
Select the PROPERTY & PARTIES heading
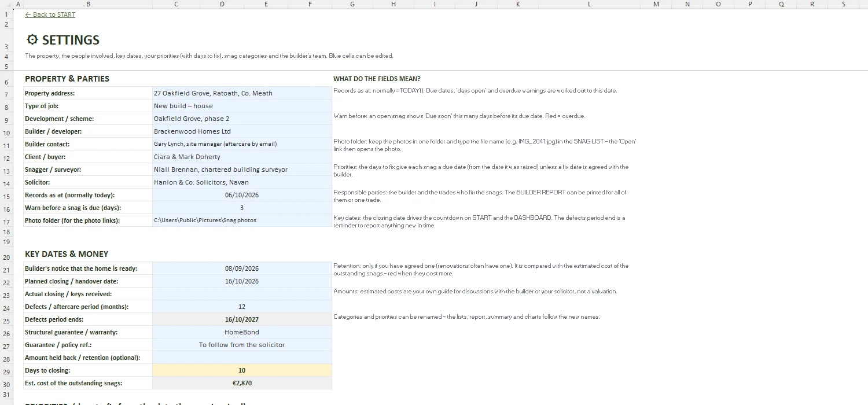tap(67, 79)
